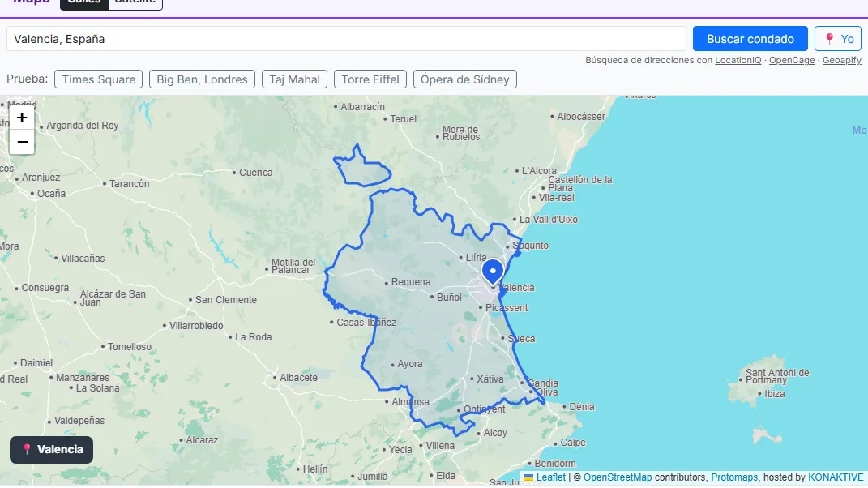Click the Alcaraz map label
This screenshot has height=488, width=868.
(202, 440)
